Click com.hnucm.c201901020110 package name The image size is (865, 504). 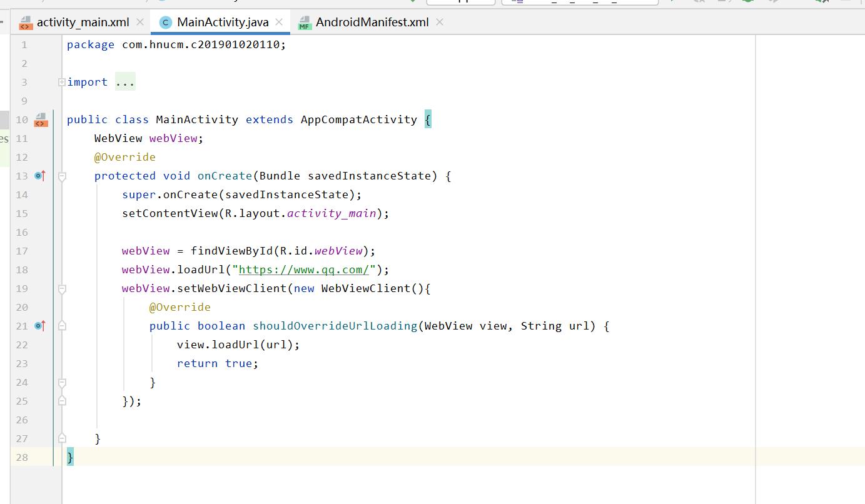click(x=200, y=44)
